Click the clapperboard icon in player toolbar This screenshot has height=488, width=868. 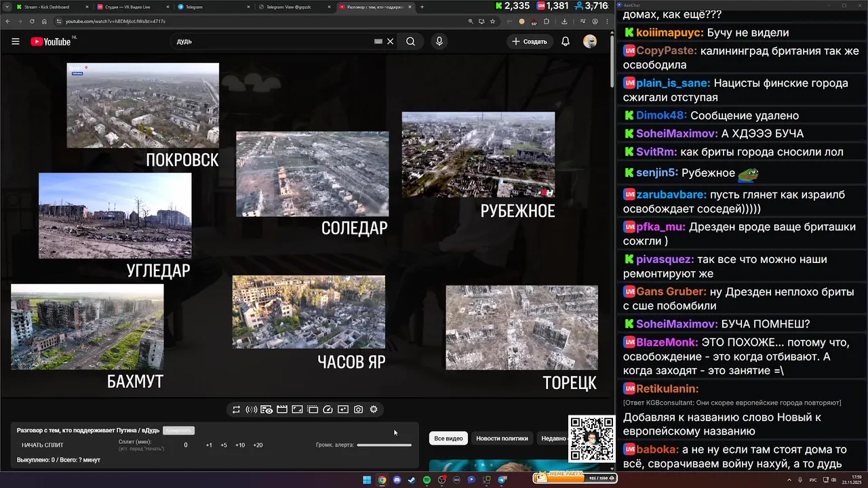point(282,409)
